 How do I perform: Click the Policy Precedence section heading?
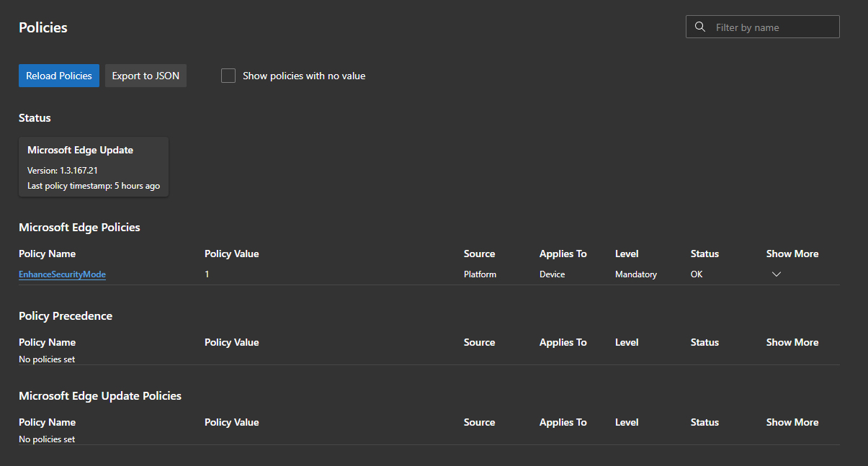point(66,316)
